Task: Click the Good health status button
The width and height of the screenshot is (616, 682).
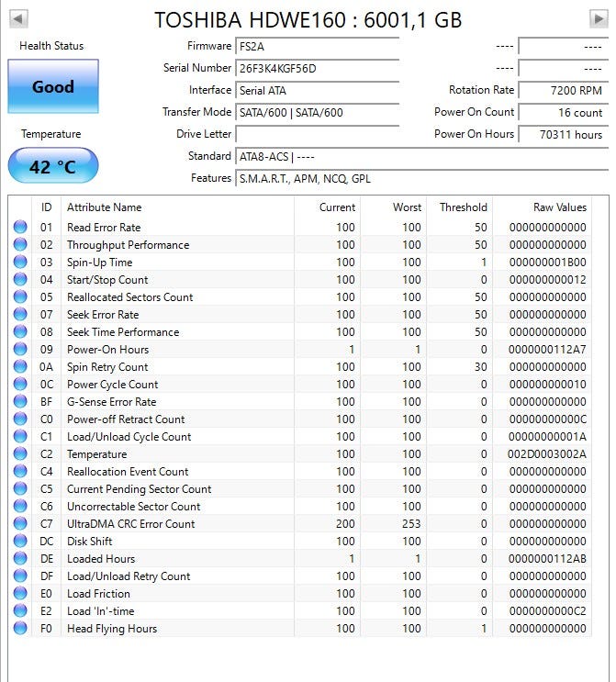Action: (x=53, y=86)
